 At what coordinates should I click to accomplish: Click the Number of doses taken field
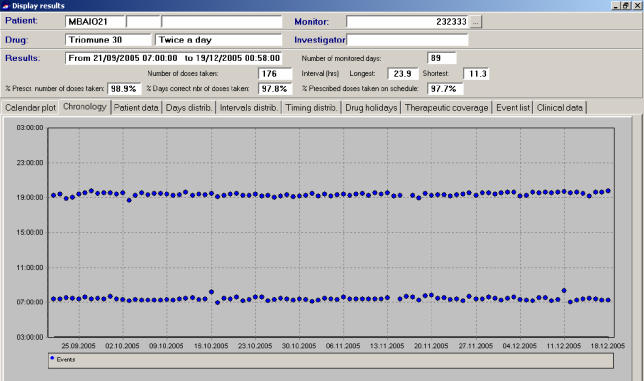click(x=275, y=73)
